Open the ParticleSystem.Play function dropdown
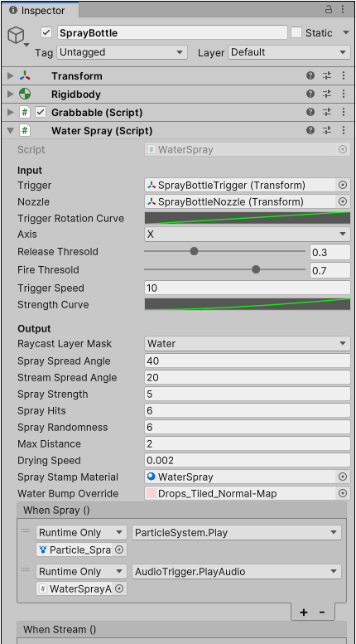This screenshot has width=356, height=644. [x=236, y=533]
